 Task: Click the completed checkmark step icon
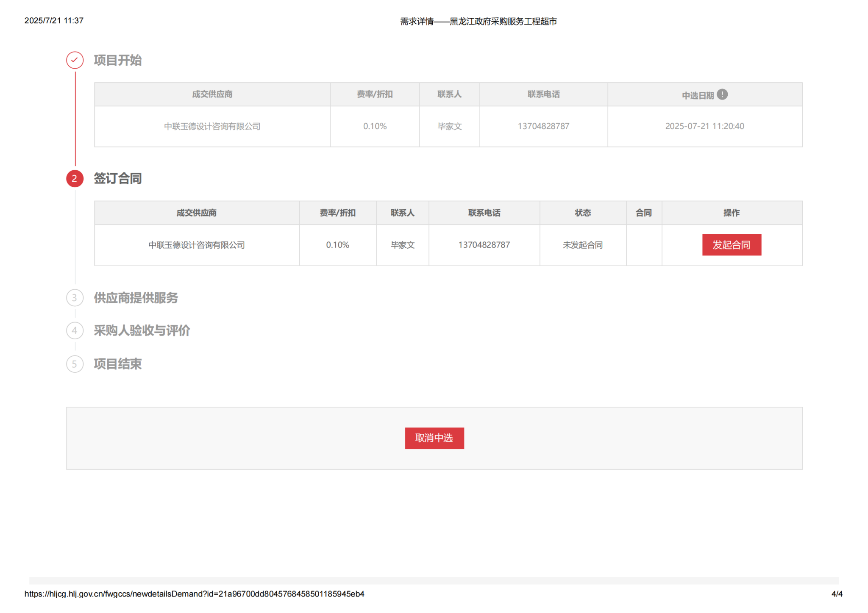point(75,60)
